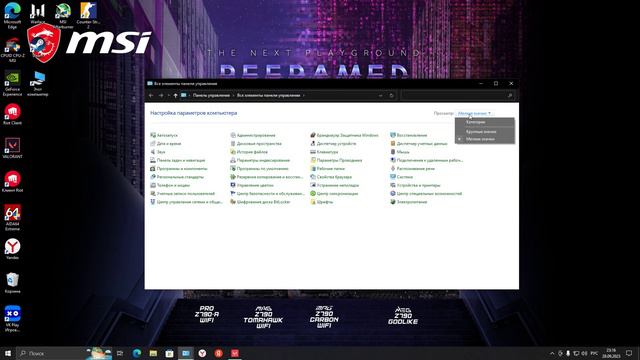
Task: Open Администрирование tools
Action: pyautogui.click(x=253, y=135)
